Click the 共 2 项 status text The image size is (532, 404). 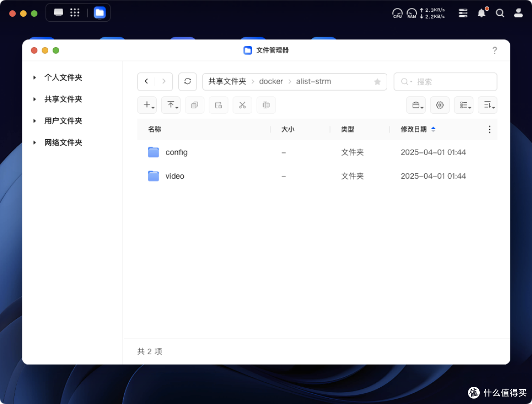pyautogui.click(x=150, y=351)
